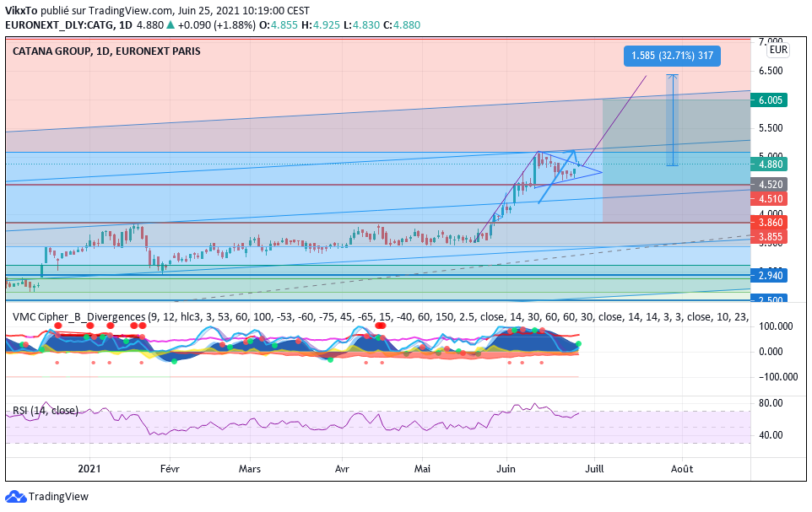This screenshot has width=812, height=512.
Task: Click the 80.00 value on the RSI scale
Action: pyautogui.click(x=771, y=402)
